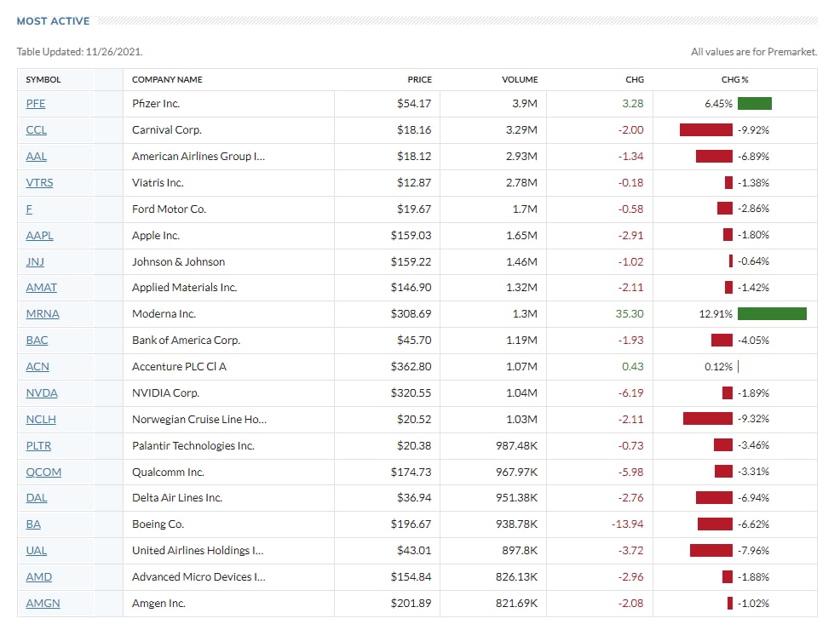Select Bank of America Corp. name
840x630 pixels.
click(186, 340)
